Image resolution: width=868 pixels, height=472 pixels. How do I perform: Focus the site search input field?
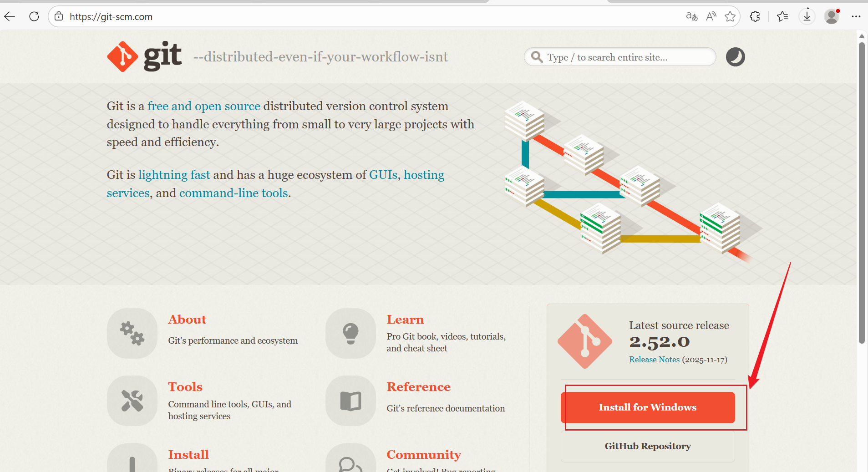(620, 57)
